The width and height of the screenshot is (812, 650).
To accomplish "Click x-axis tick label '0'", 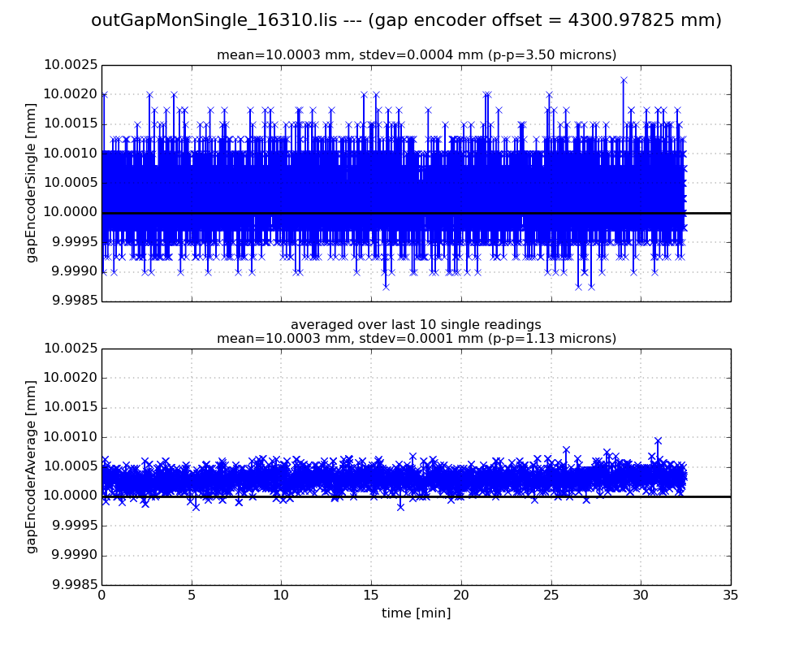I will [x=101, y=595].
